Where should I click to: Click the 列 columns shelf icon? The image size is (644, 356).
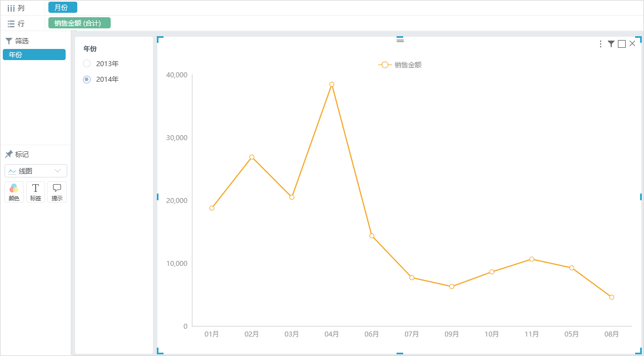coord(11,8)
